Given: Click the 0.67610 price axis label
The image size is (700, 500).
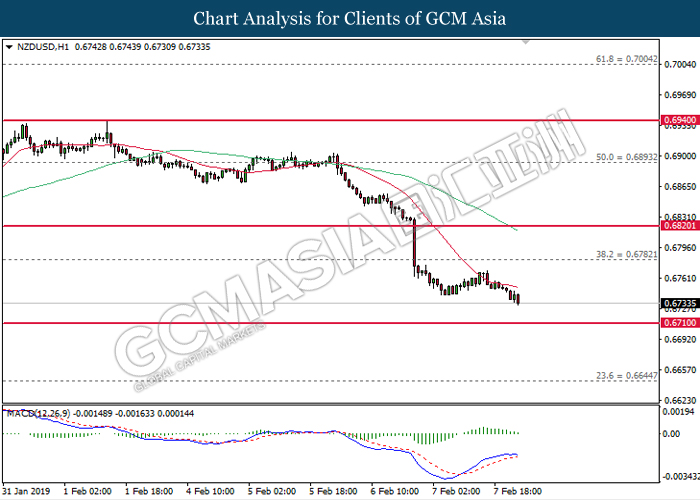Looking at the screenshot, I should click(680, 279).
